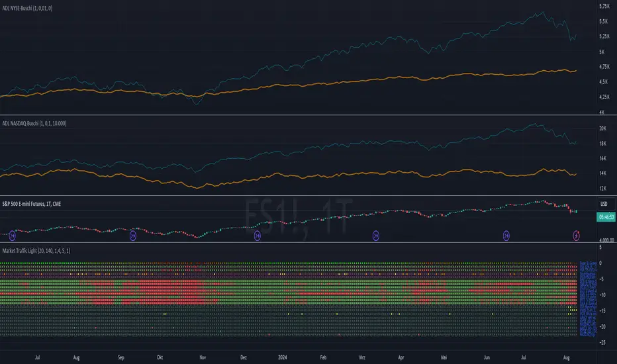Click the USD currency button
The height and width of the screenshot is (364, 617).
pyautogui.click(x=604, y=204)
